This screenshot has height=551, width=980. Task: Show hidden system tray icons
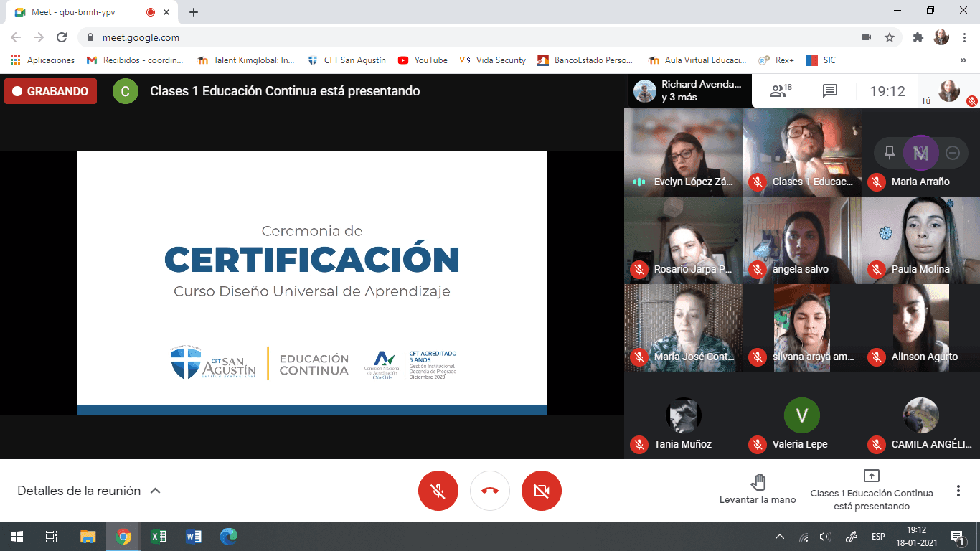780,537
